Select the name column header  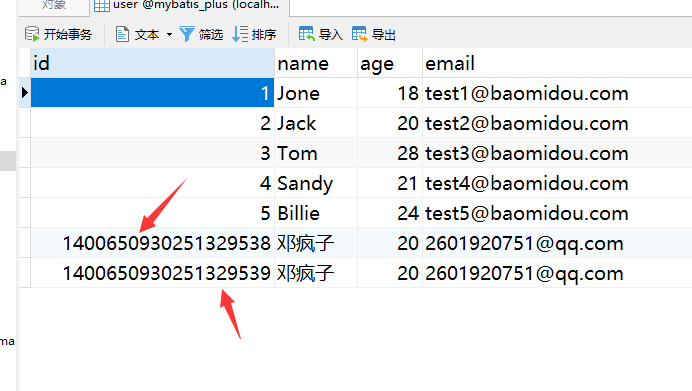316,63
